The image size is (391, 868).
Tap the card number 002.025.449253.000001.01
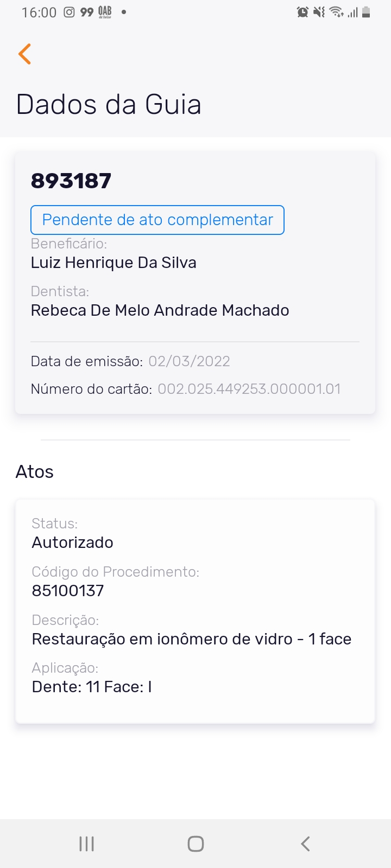[x=249, y=389]
